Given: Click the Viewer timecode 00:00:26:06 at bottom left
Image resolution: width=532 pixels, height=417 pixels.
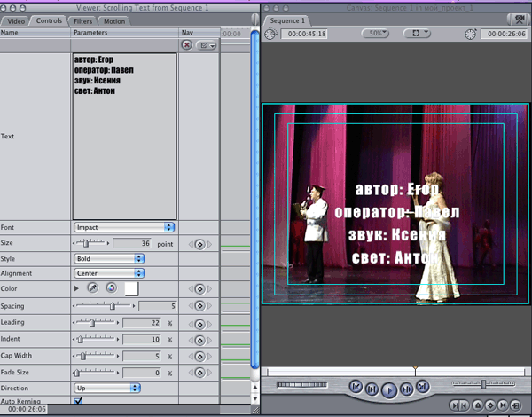Looking at the screenshot, I should click(x=27, y=409).
